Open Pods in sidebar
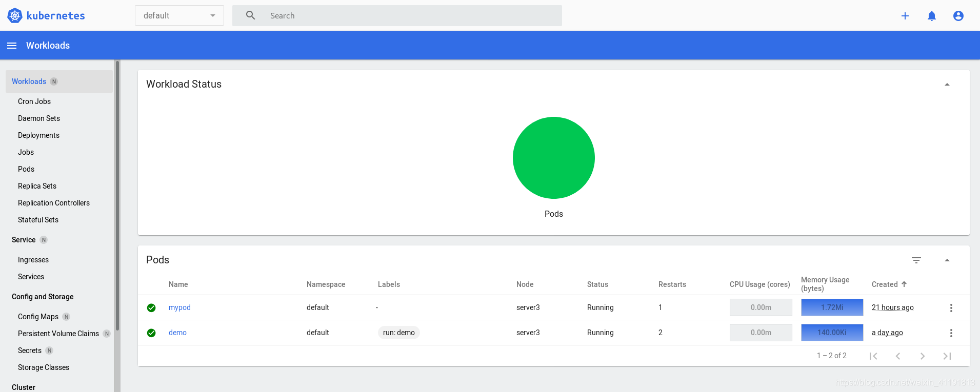The height and width of the screenshot is (392, 980). click(x=26, y=169)
